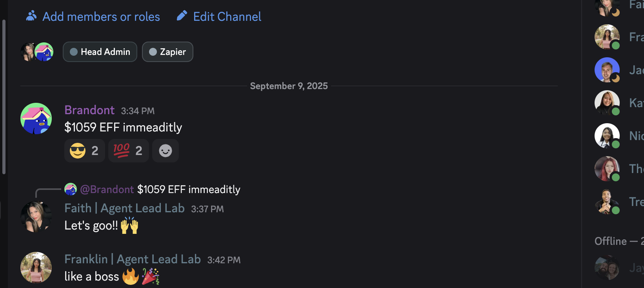Click Franklin | Agent Lead Lab username
This screenshot has width=644, height=288.
(133, 259)
